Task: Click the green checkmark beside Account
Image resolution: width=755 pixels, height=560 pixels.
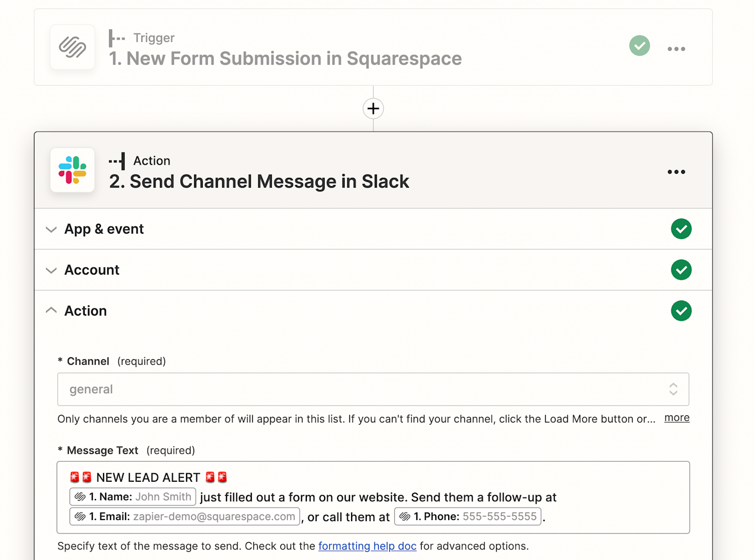Action: pyautogui.click(x=681, y=270)
